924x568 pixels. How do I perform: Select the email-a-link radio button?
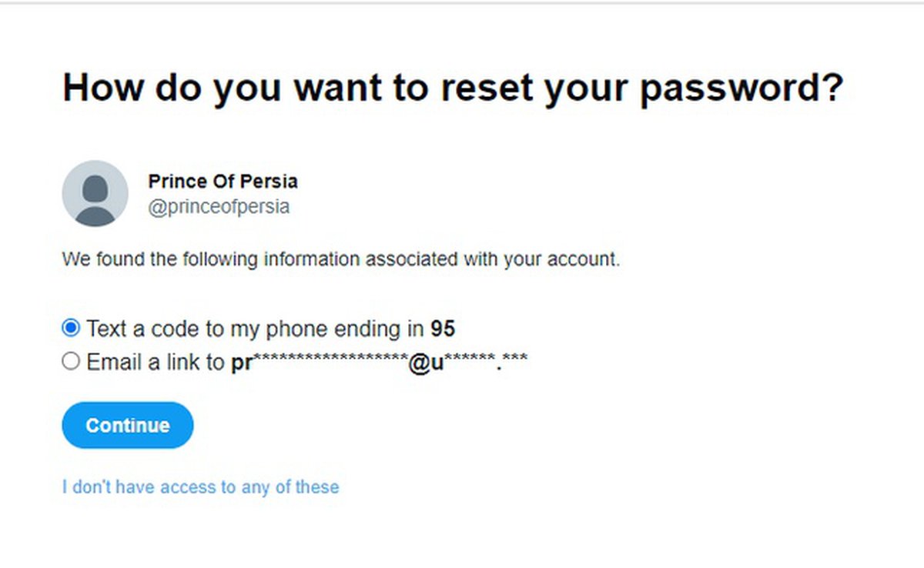(x=70, y=362)
